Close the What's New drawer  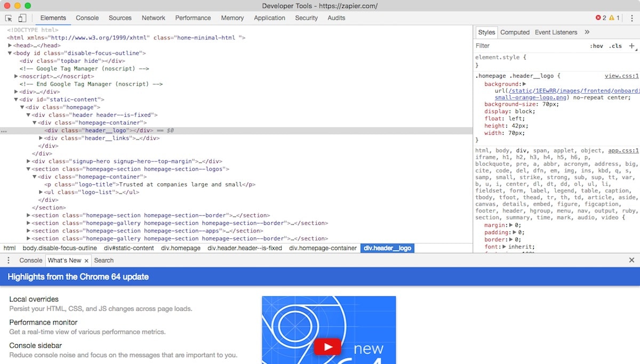tap(631, 260)
